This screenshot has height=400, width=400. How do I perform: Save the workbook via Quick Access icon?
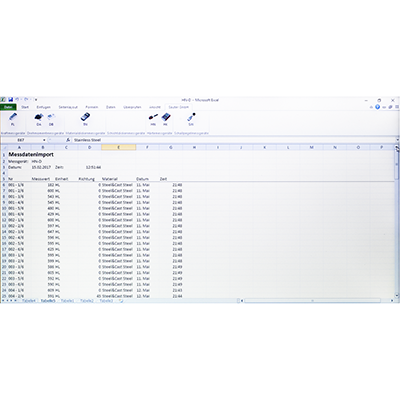[11, 100]
